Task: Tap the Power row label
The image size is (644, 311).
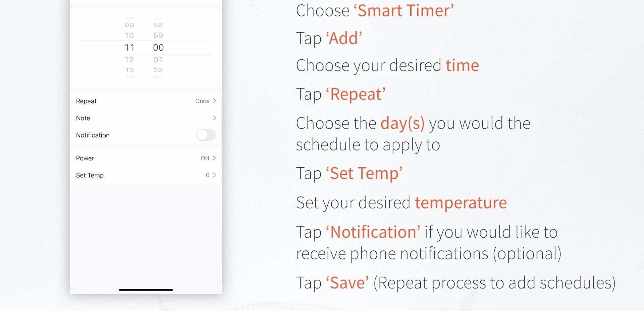Action: 85,158
